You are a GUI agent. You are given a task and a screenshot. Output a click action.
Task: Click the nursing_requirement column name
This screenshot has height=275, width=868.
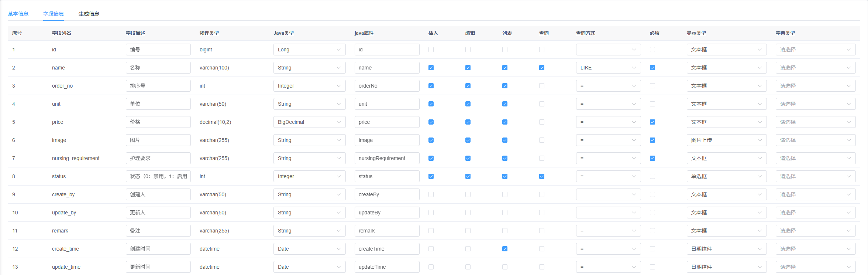coord(76,158)
